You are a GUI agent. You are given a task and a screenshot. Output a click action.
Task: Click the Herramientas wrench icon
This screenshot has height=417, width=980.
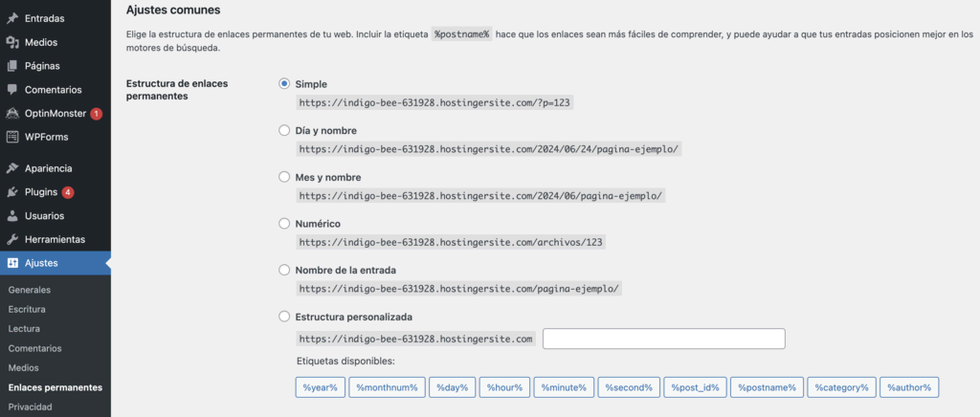click(x=12, y=239)
